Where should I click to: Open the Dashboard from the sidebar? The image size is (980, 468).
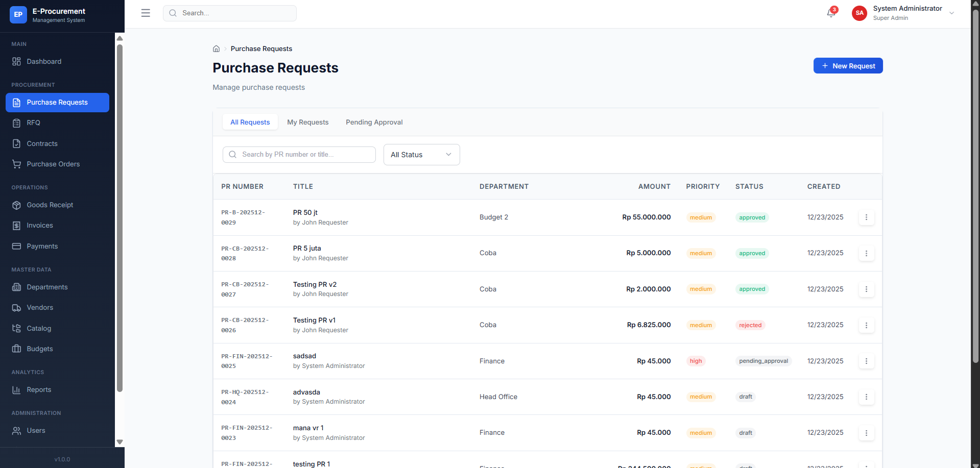pyautogui.click(x=43, y=61)
